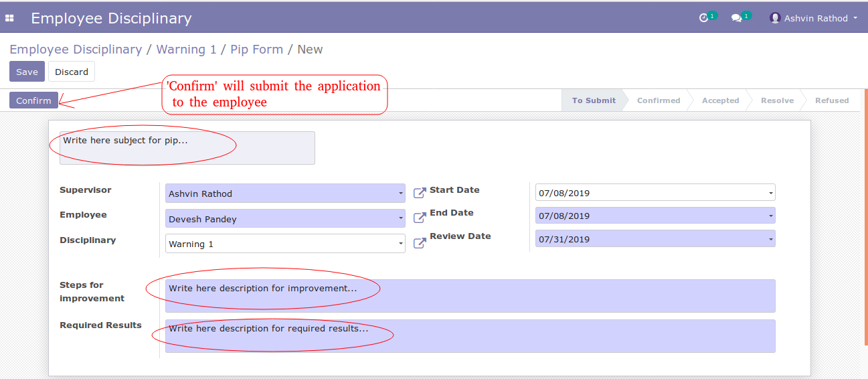Image resolution: width=868 pixels, height=379 pixels.
Task: Open the conversations chat bubble icon
Action: (736, 18)
